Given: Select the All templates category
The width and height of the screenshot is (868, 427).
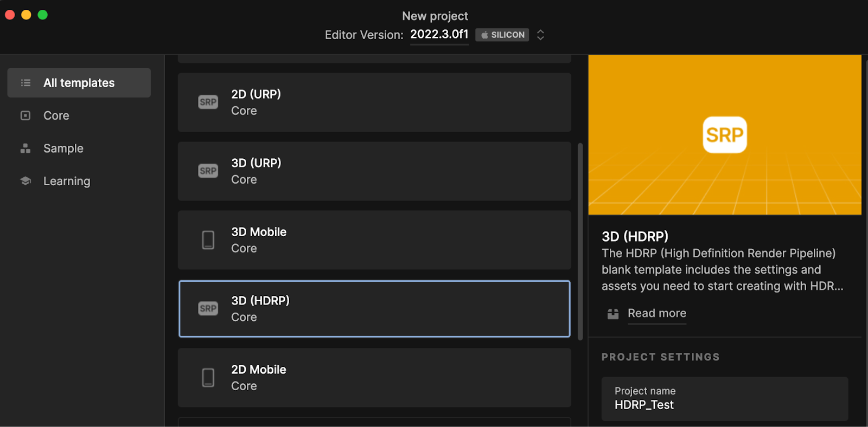Looking at the screenshot, I should point(79,83).
